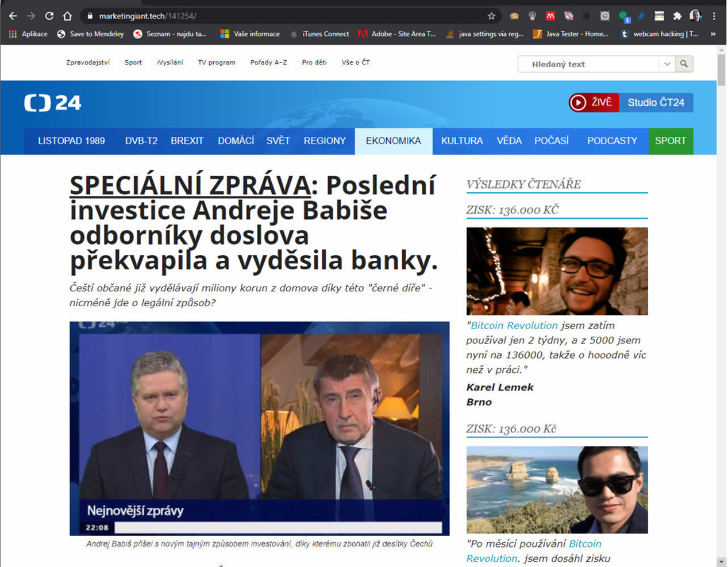Screen dimensions: 728x567
Task: Click the bookmark star in the address bar
Action: pos(492,16)
